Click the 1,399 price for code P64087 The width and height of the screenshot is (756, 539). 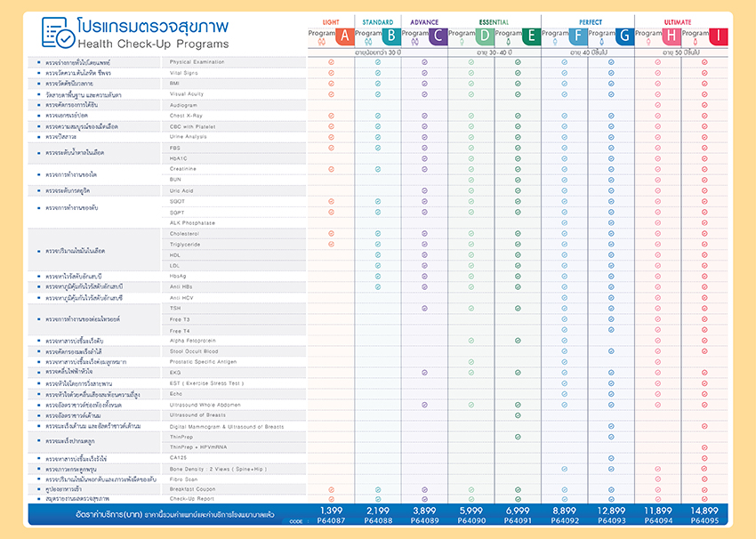(331, 511)
